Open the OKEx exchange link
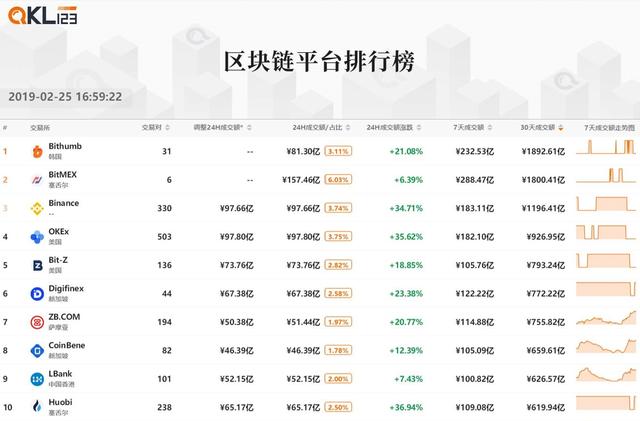The width and height of the screenshot is (640, 421). click(x=59, y=232)
